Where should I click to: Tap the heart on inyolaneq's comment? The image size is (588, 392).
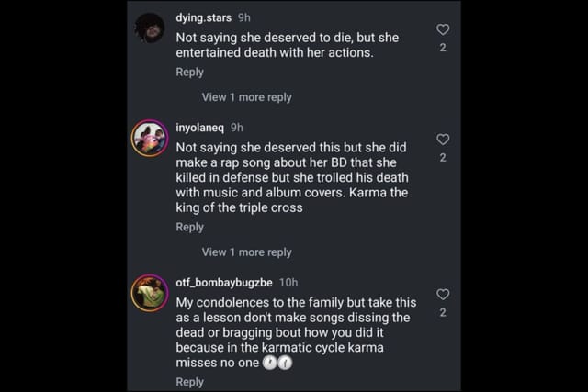tap(443, 140)
